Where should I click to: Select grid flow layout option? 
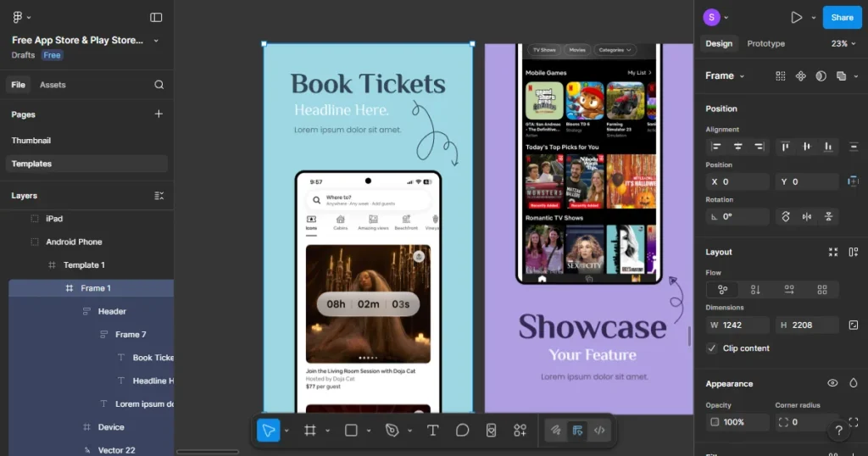[x=822, y=289]
